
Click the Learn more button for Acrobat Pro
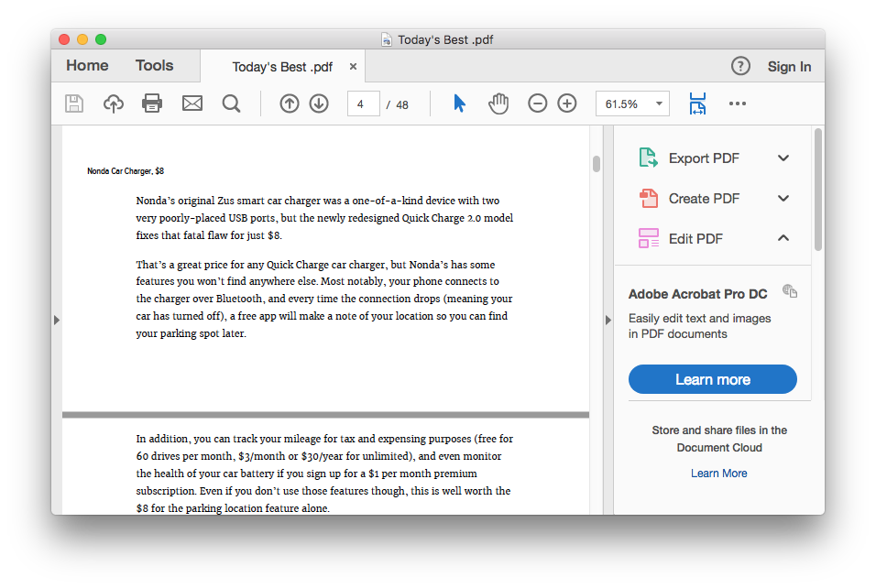pos(712,378)
